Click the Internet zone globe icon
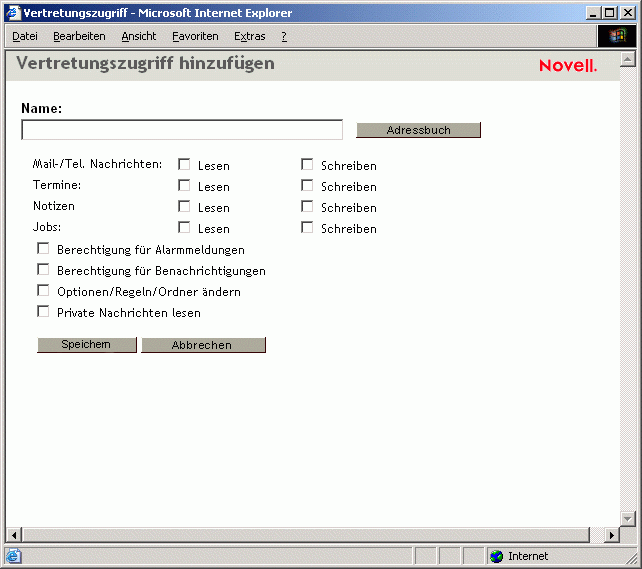Screen dimensions: 642x569 click(497, 556)
